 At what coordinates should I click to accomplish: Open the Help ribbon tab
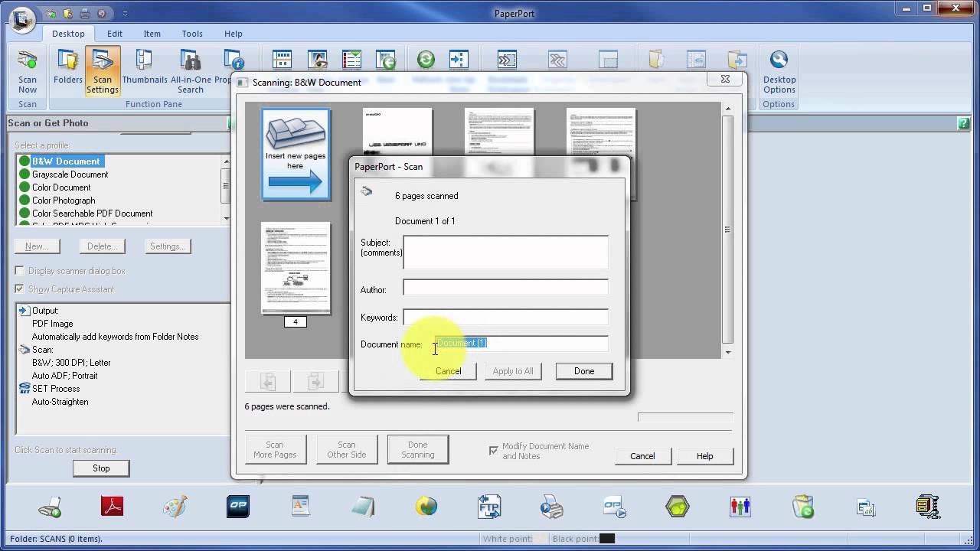(x=234, y=34)
